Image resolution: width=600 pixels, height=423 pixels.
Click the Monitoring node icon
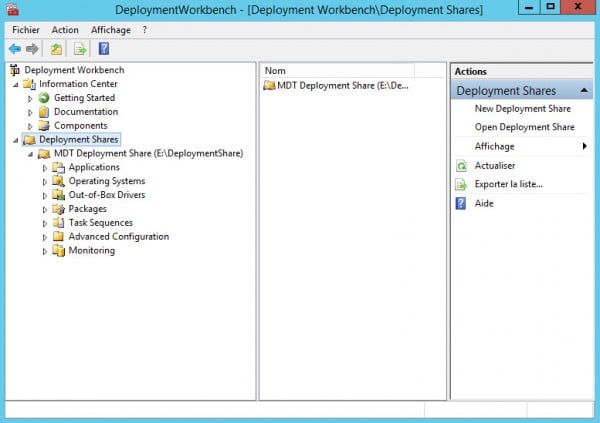point(59,250)
